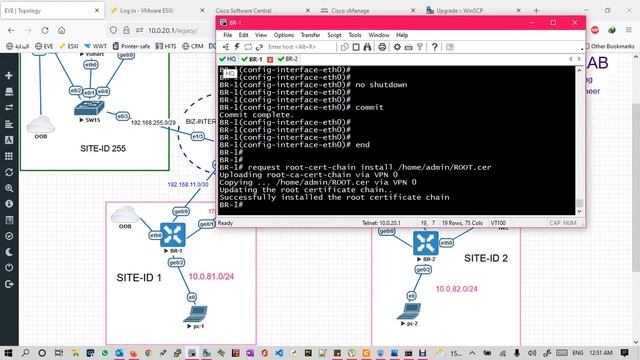
Task: Click the public key assistant icon
Action: pos(420,47)
